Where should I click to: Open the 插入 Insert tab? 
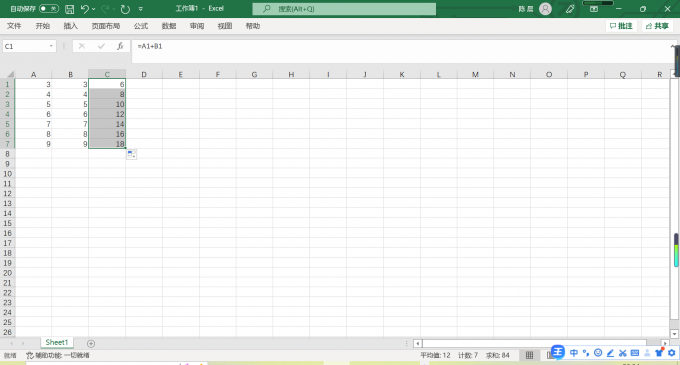click(x=71, y=26)
